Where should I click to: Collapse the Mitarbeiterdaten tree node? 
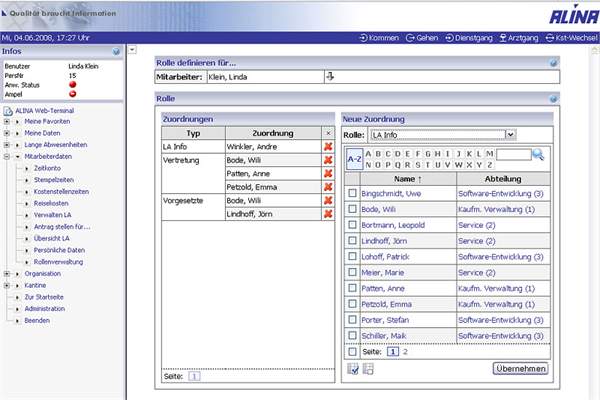pos(7,156)
